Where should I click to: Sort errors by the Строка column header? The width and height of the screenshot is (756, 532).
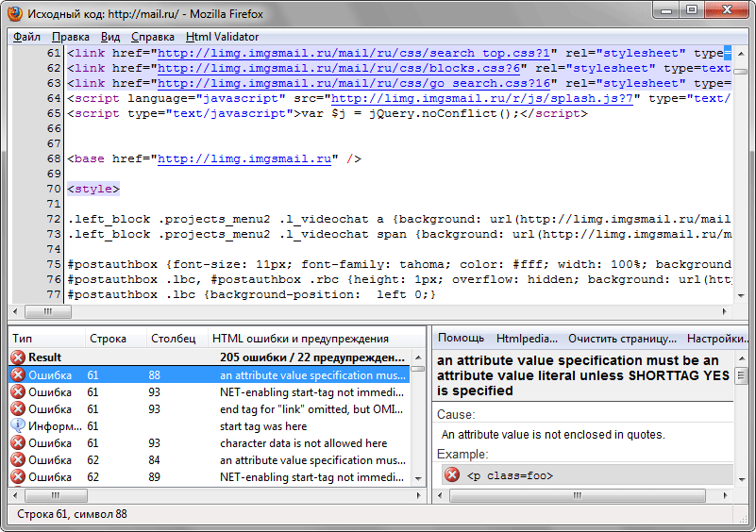108,338
